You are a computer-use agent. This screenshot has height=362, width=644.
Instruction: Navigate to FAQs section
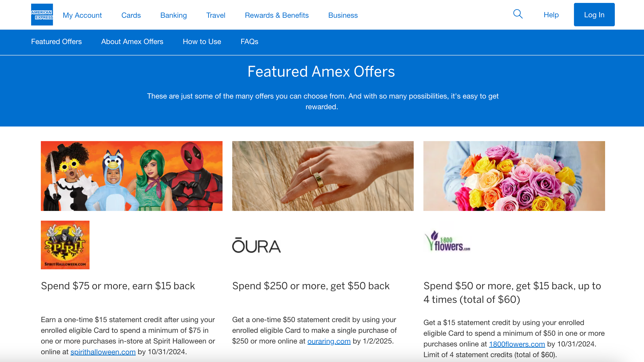point(249,41)
